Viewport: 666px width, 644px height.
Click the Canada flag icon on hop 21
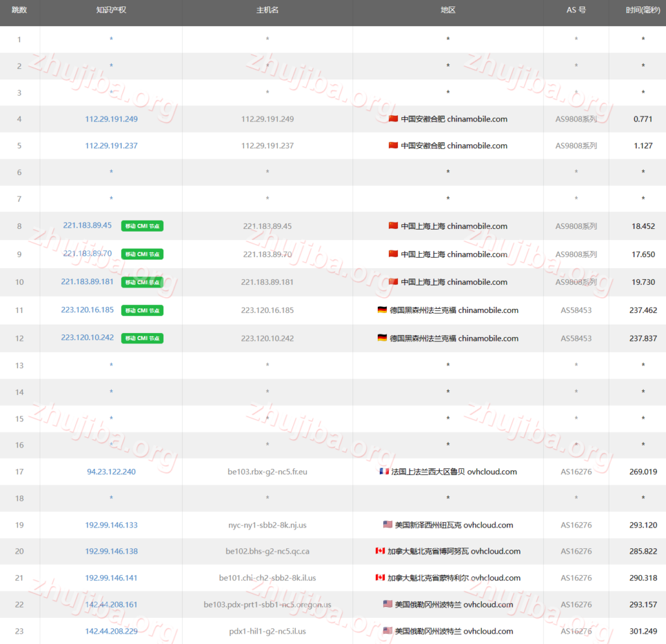tap(380, 578)
